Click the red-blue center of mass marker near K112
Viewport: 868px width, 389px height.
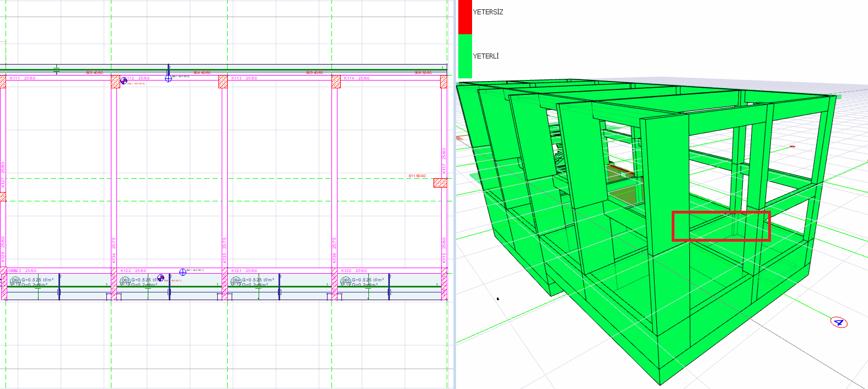pyautogui.click(x=124, y=81)
